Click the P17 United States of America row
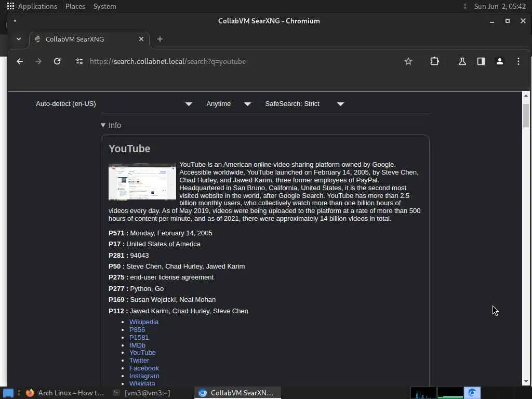This screenshot has width=532, height=399. pyautogui.click(x=154, y=244)
